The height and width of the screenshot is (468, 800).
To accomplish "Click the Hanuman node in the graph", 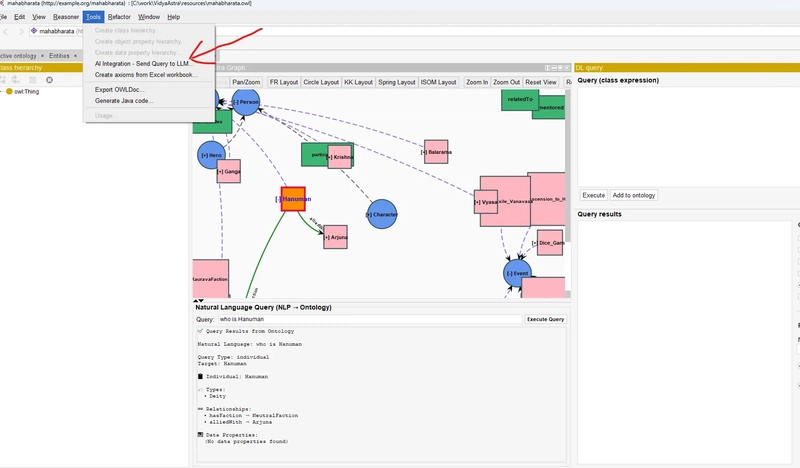I will [293, 199].
